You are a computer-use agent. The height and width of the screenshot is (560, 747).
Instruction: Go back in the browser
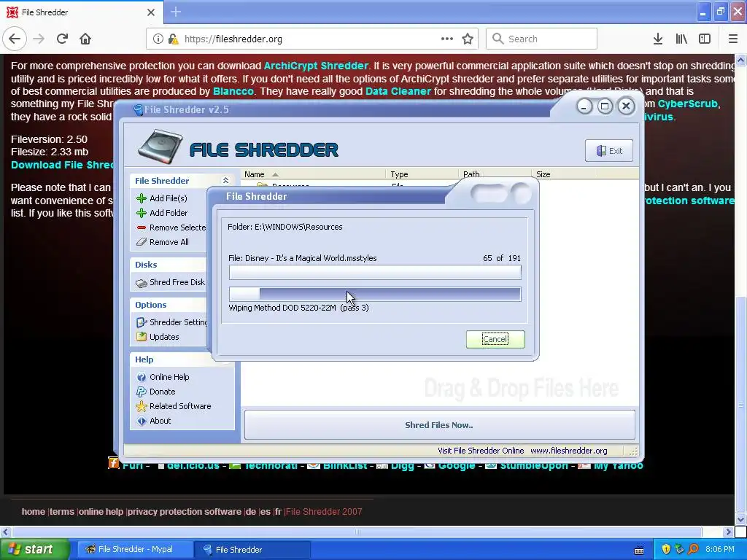(15, 39)
